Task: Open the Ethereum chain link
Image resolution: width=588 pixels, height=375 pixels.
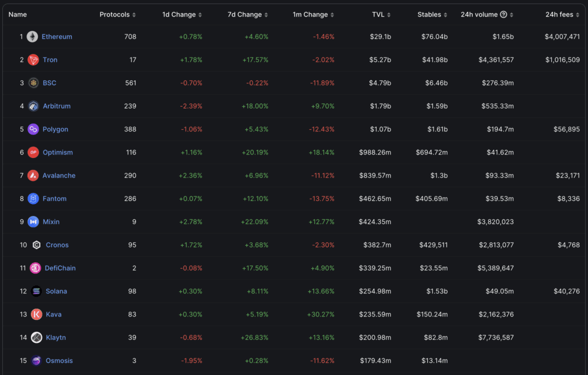Action: pyautogui.click(x=57, y=37)
